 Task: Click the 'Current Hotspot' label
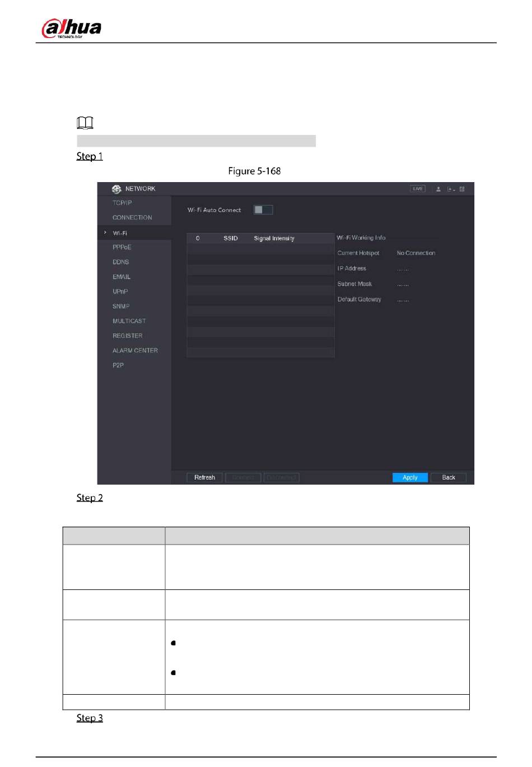point(358,253)
